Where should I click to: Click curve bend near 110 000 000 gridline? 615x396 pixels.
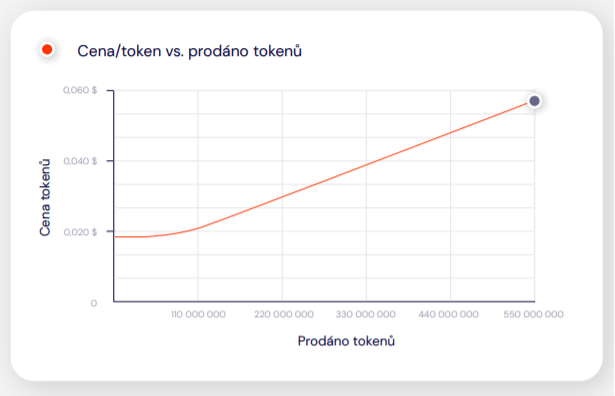198,228
